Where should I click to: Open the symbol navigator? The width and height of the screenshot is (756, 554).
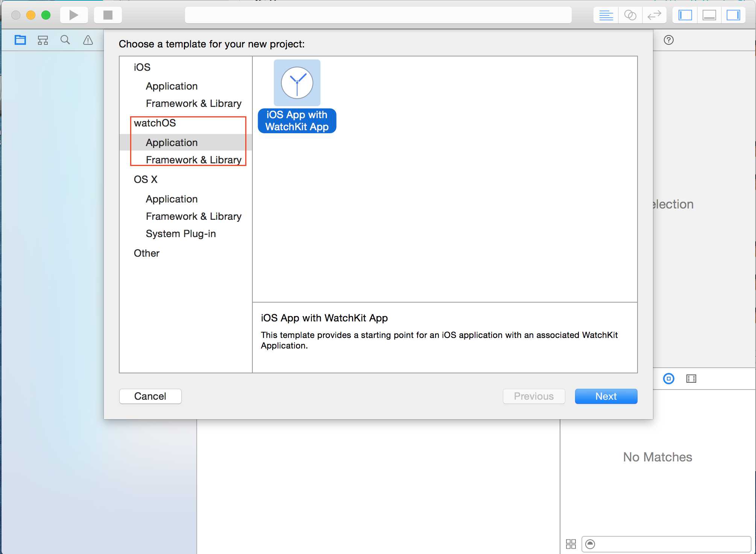(43, 40)
